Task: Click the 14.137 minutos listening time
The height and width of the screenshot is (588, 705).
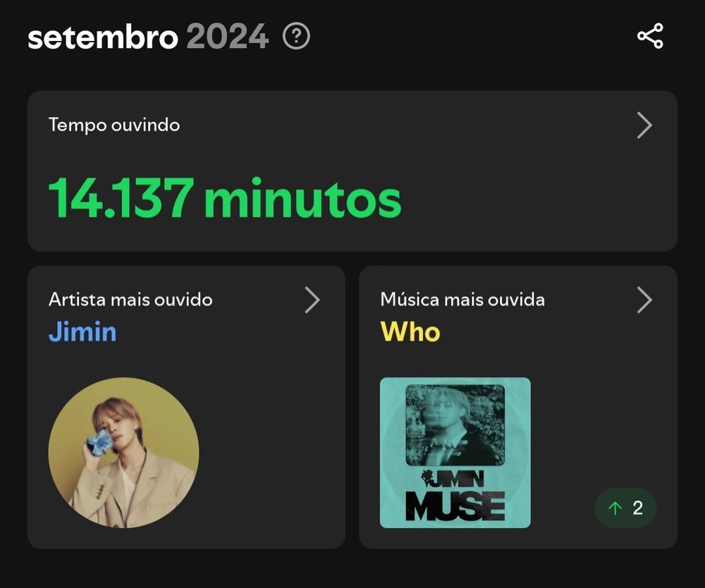Action: (x=225, y=198)
